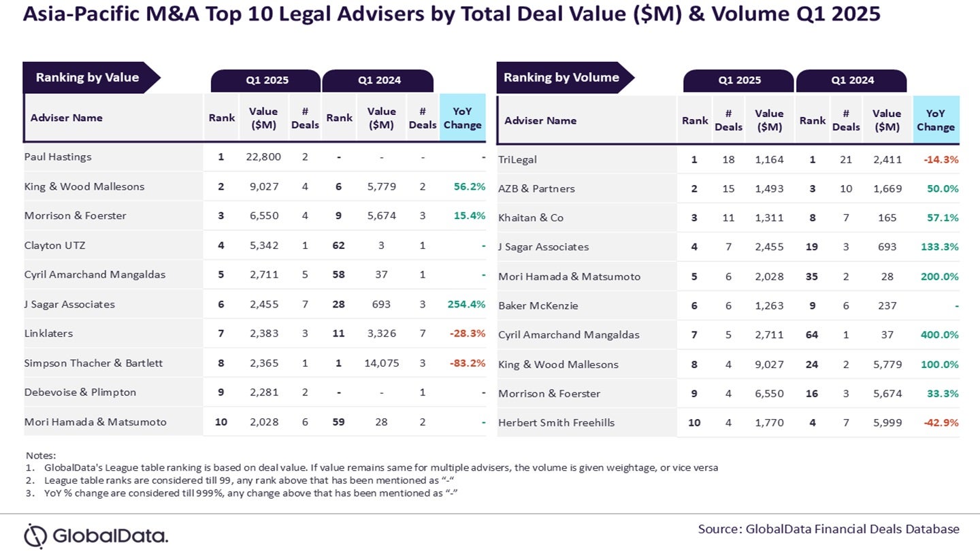Select the 400.0% YoY change value
Viewport: 980px width, 551px height.
[939, 335]
